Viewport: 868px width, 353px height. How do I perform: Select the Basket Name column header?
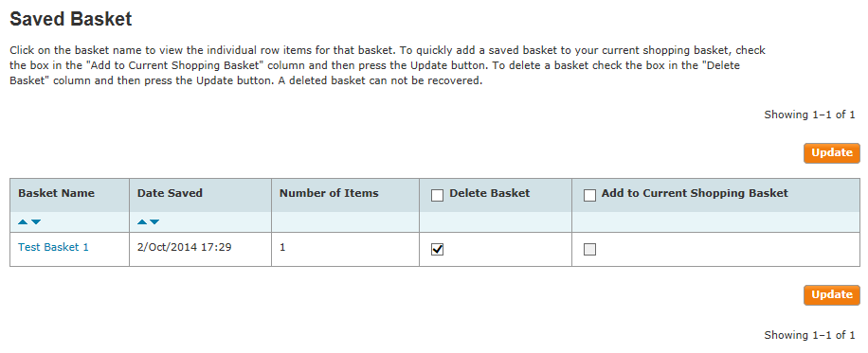[57, 193]
